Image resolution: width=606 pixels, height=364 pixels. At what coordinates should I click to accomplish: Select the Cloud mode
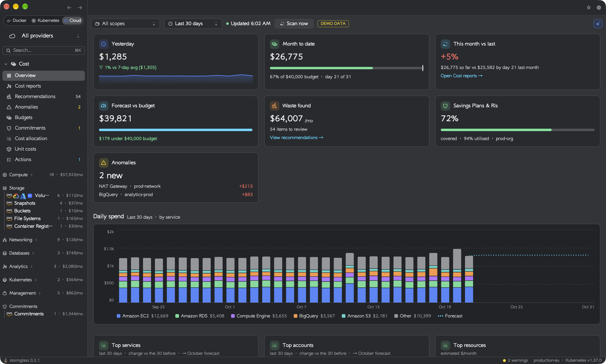tap(72, 20)
